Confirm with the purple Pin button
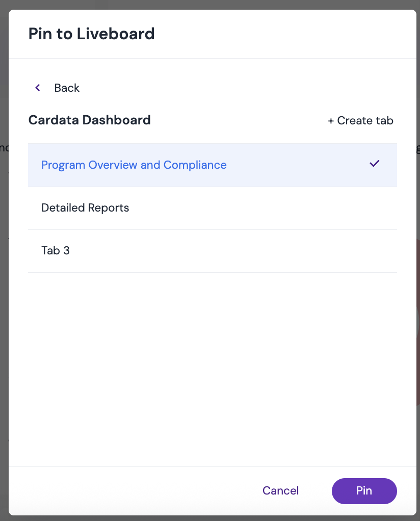The image size is (420, 521). 364,491
